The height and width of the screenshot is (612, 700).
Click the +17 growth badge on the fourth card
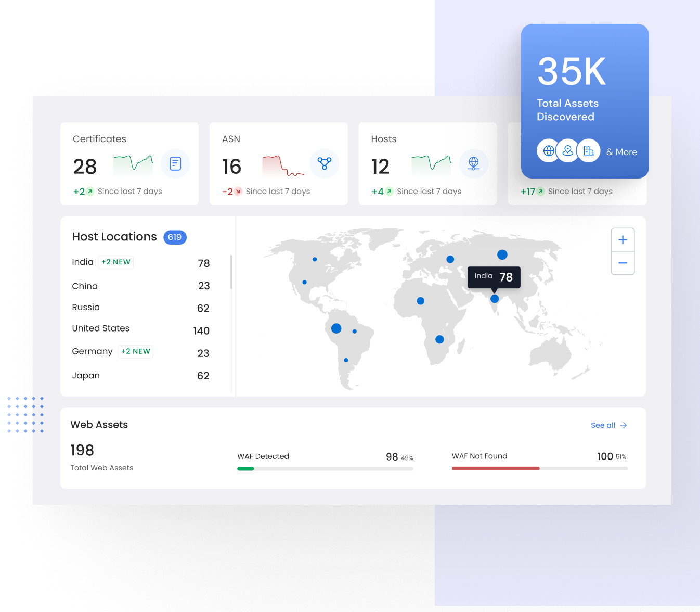click(x=529, y=192)
